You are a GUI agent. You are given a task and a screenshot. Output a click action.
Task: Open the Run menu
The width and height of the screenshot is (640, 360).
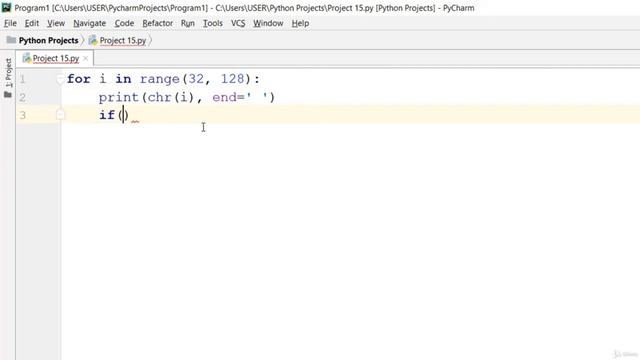(x=187, y=23)
